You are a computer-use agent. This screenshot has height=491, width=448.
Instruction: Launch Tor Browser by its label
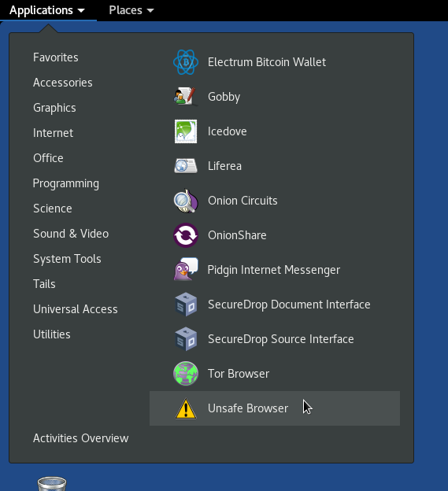(x=239, y=374)
